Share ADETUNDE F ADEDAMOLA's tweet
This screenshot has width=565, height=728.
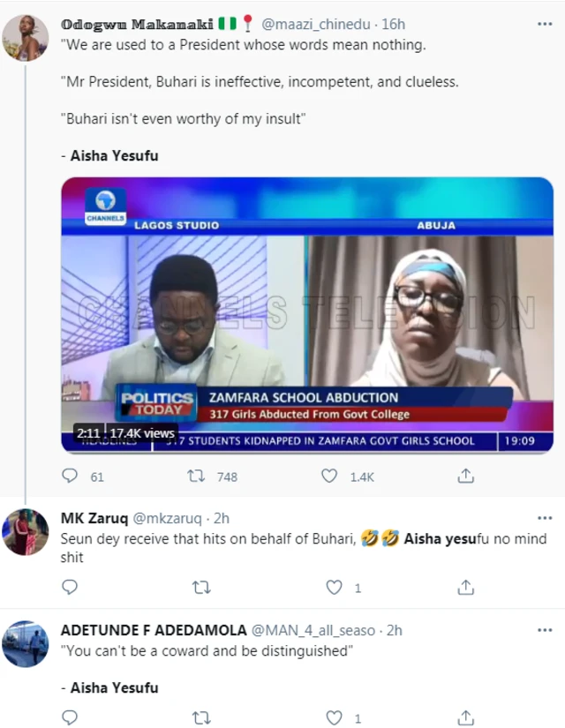(465, 718)
